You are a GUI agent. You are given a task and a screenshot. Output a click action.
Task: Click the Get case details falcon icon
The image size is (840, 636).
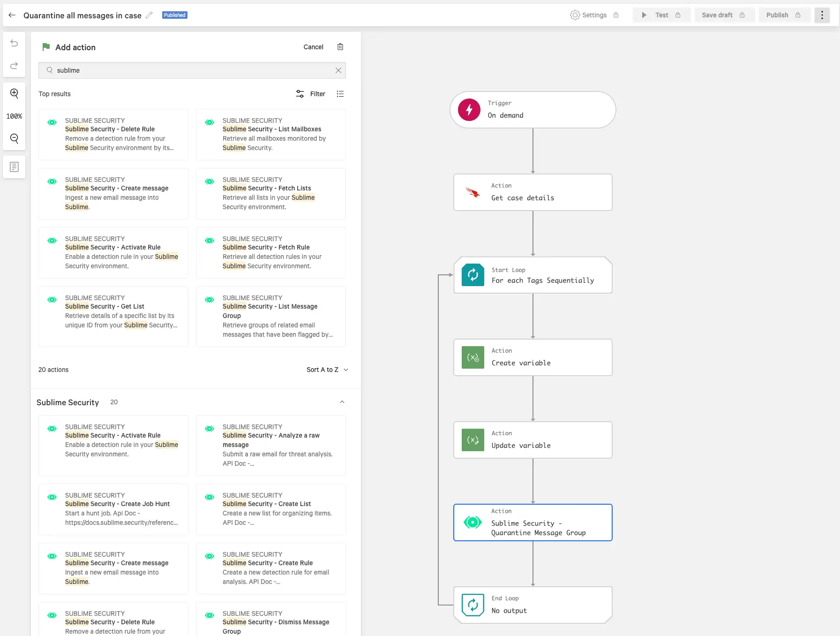click(x=473, y=192)
